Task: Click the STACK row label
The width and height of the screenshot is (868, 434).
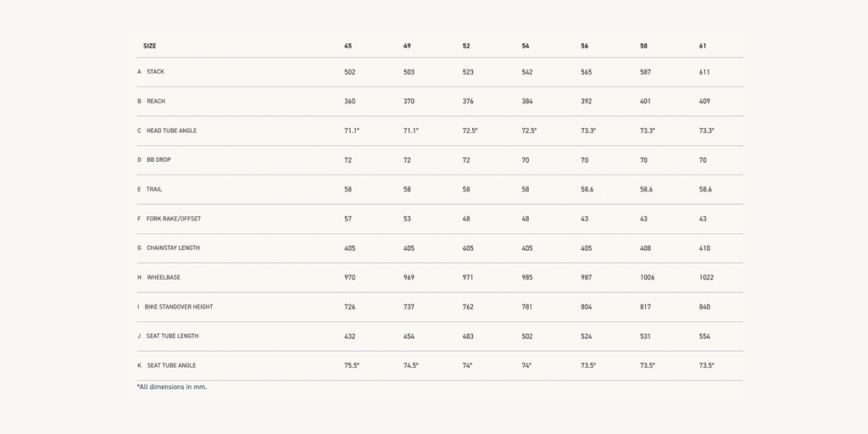Action: pos(155,72)
